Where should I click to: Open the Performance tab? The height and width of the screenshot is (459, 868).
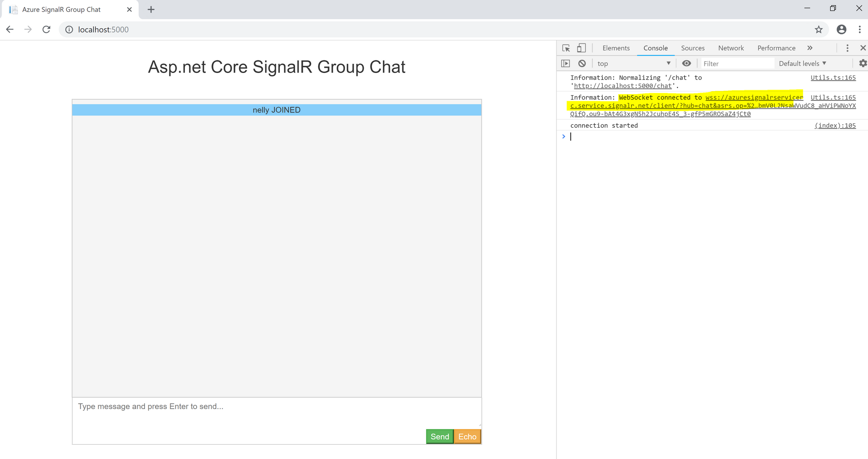(x=776, y=48)
